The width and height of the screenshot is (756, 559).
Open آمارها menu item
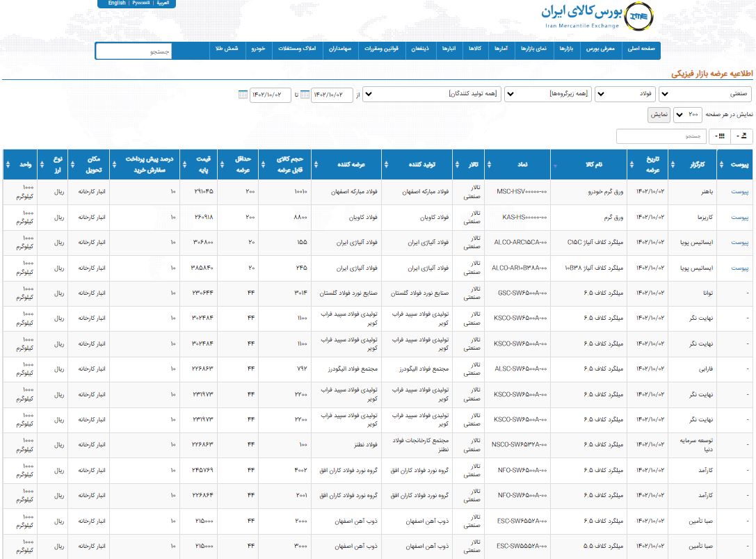(x=501, y=49)
